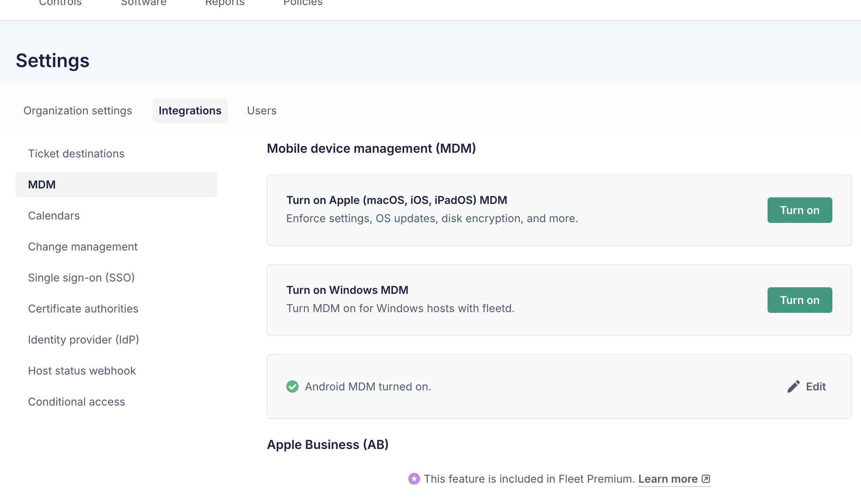Select MDM in the sidebar
This screenshot has width=861, height=504.
[x=116, y=185]
